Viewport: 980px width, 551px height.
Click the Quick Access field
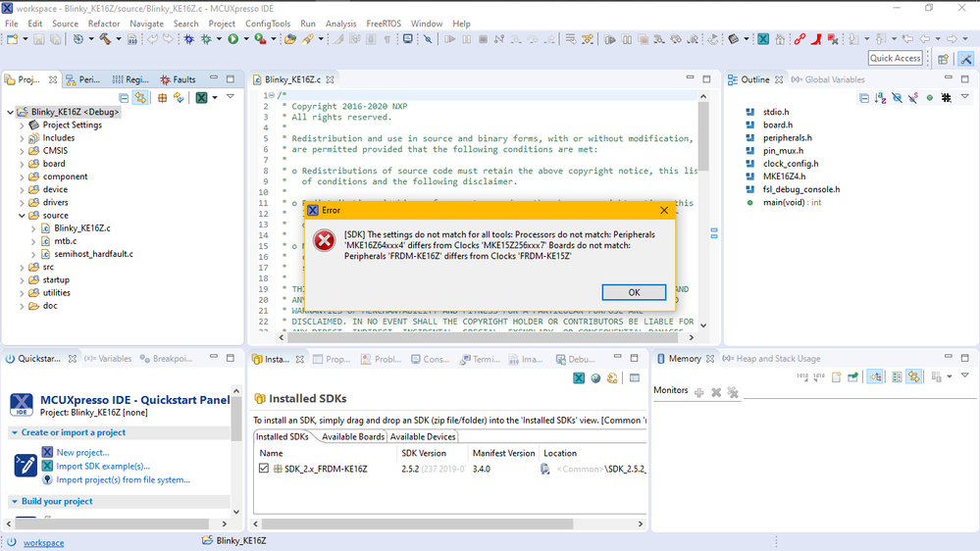895,58
